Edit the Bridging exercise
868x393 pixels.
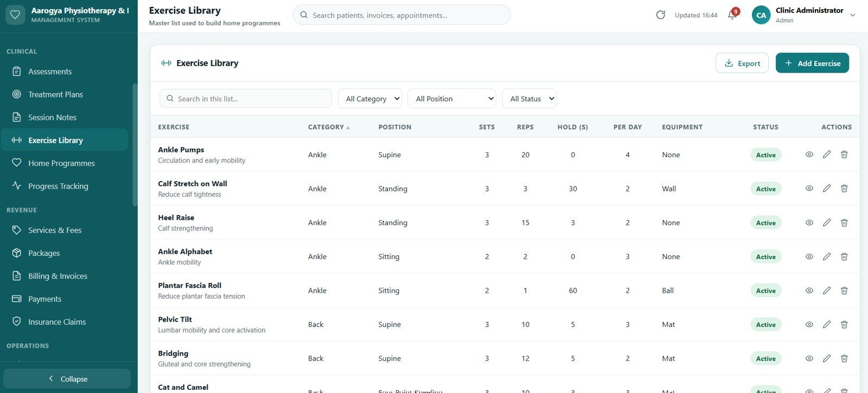tap(827, 358)
